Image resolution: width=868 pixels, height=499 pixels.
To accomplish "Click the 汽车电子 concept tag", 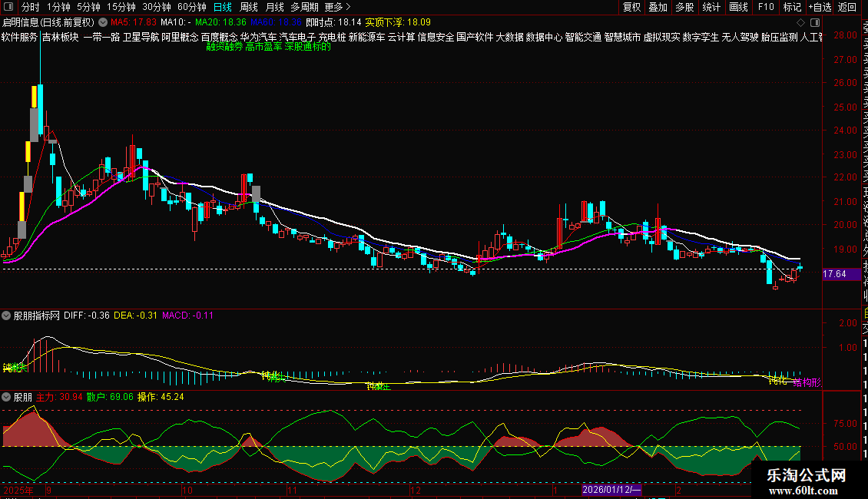I will (x=297, y=37).
